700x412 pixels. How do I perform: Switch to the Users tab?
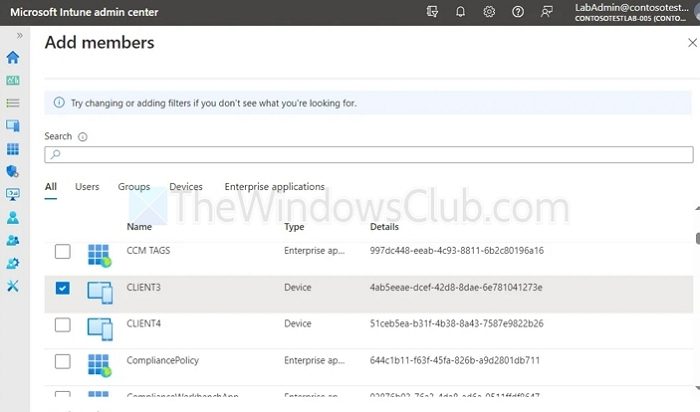pos(87,187)
